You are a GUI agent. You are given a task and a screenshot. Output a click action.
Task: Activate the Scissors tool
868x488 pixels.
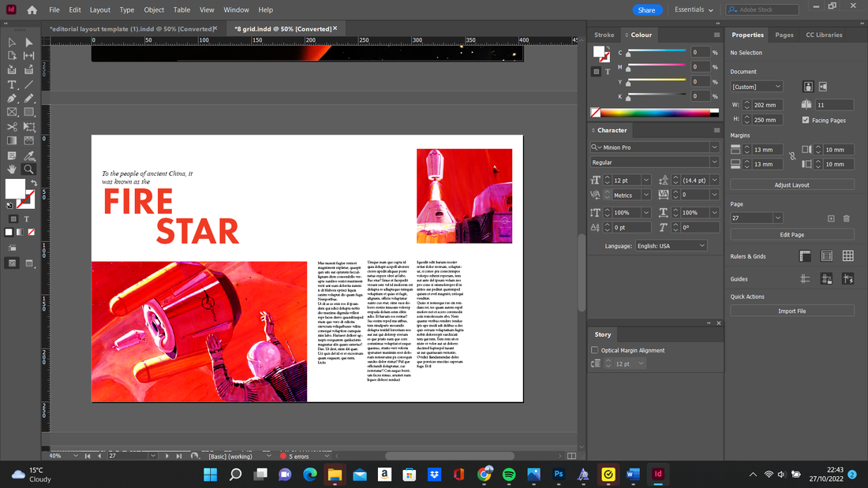[x=12, y=127]
